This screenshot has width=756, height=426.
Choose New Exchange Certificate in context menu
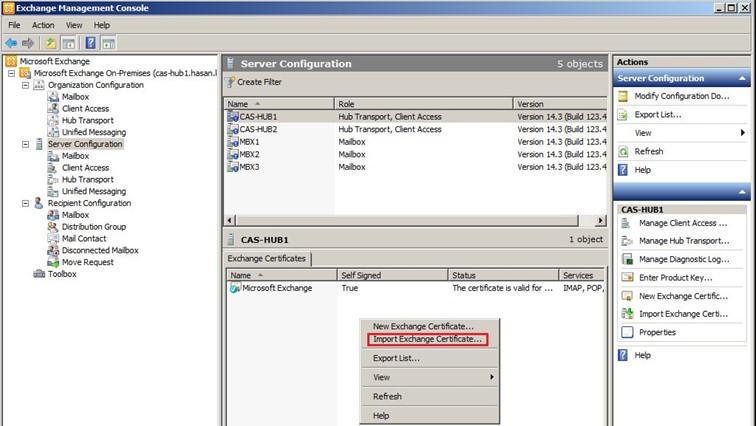pyautogui.click(x=423, y=326)
